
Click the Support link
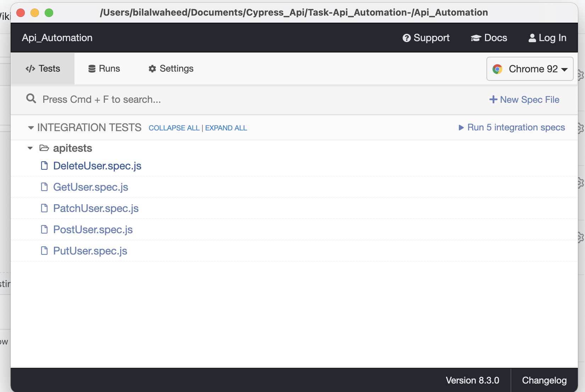(x=426, y=38)
